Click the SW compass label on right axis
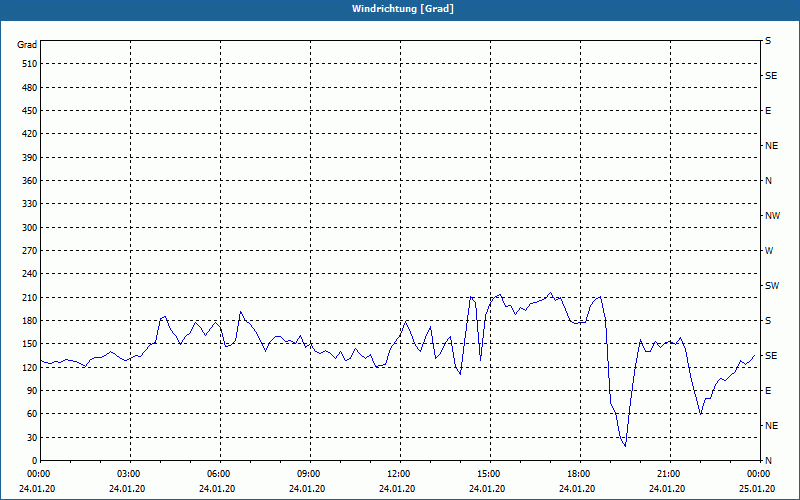Viewport: 800px width, 500px height. [772, 286]
